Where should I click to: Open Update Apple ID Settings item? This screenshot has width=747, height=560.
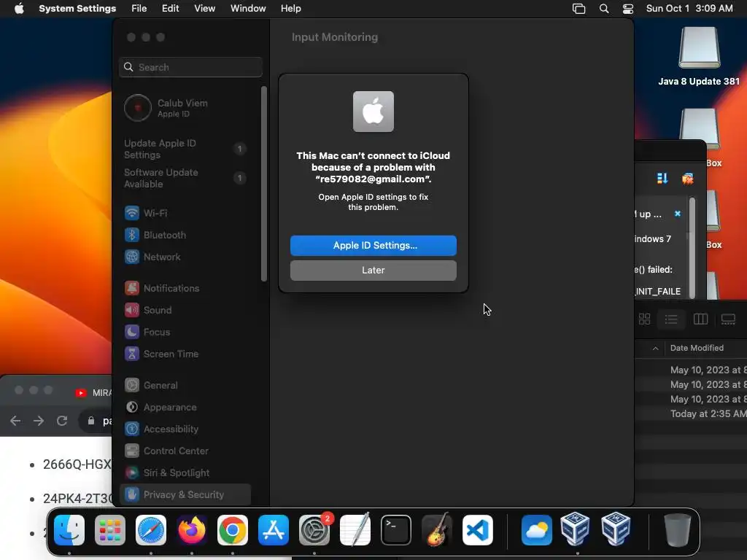tap(185, 149)
